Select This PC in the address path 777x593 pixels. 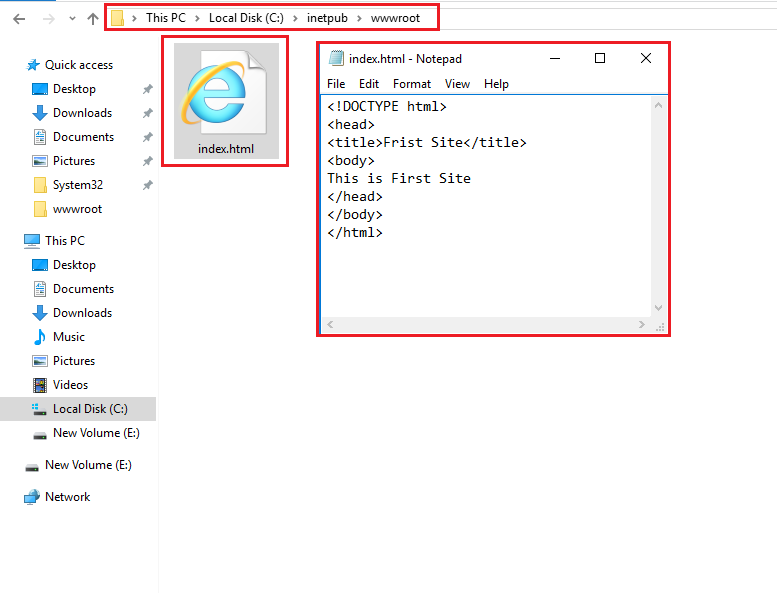166,18
